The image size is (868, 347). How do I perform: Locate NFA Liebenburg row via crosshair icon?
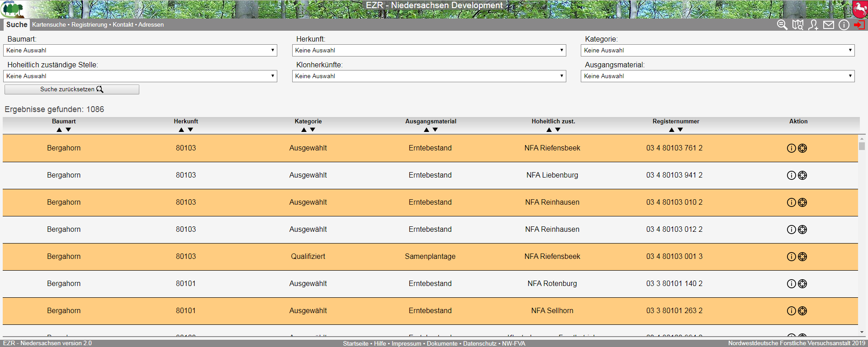pos(802,175)
